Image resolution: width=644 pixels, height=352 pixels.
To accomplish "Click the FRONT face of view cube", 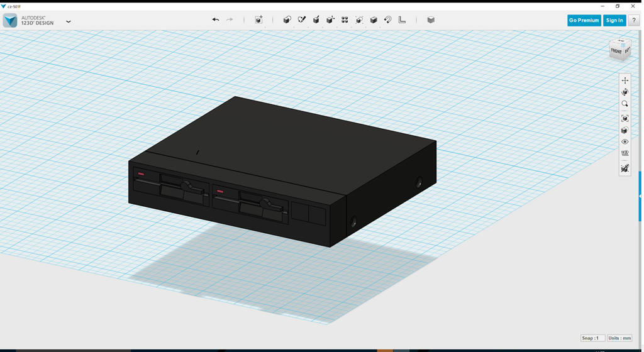I will tap(616, 51).
